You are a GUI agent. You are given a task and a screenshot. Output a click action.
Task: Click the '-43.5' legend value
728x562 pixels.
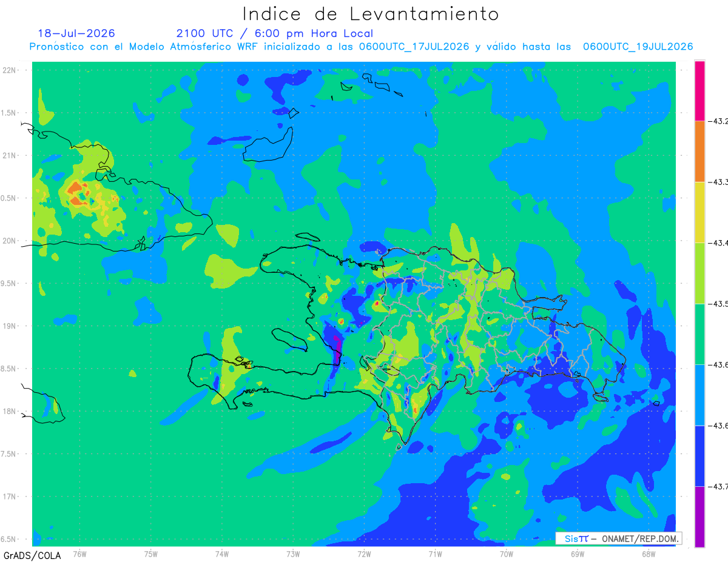719,304
